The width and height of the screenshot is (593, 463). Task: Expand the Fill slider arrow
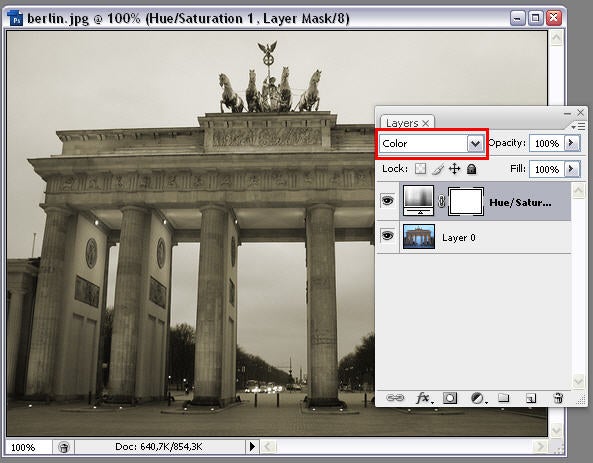coord(572,169)
